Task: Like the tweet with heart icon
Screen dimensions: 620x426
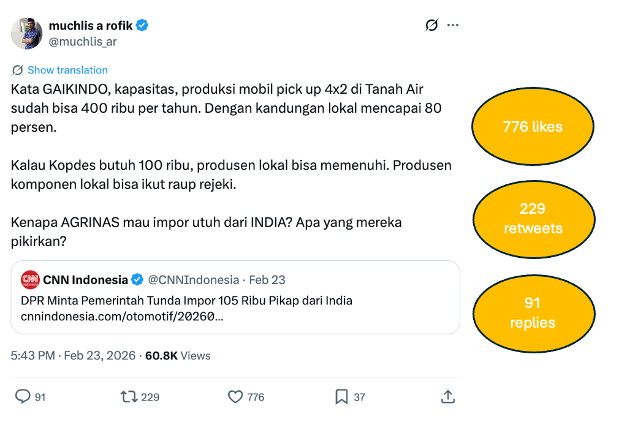Action: [x=236, y=397]
